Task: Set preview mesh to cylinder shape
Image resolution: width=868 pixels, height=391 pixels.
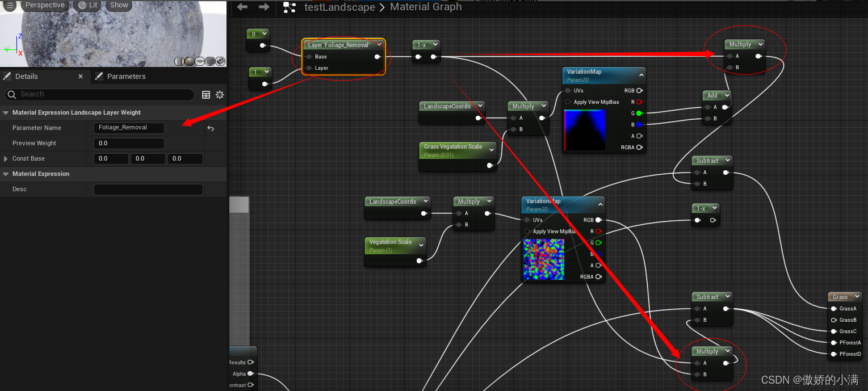Action: [179, 61]
